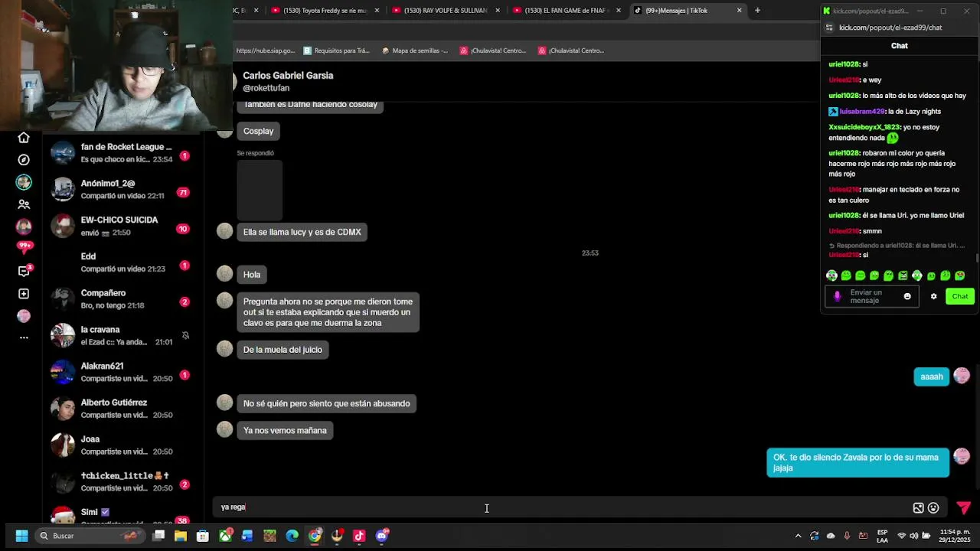Click Enviar un mensaje field in Kick
The height and width of the screenshot is (551, 980).
click(x=871, y=296)
